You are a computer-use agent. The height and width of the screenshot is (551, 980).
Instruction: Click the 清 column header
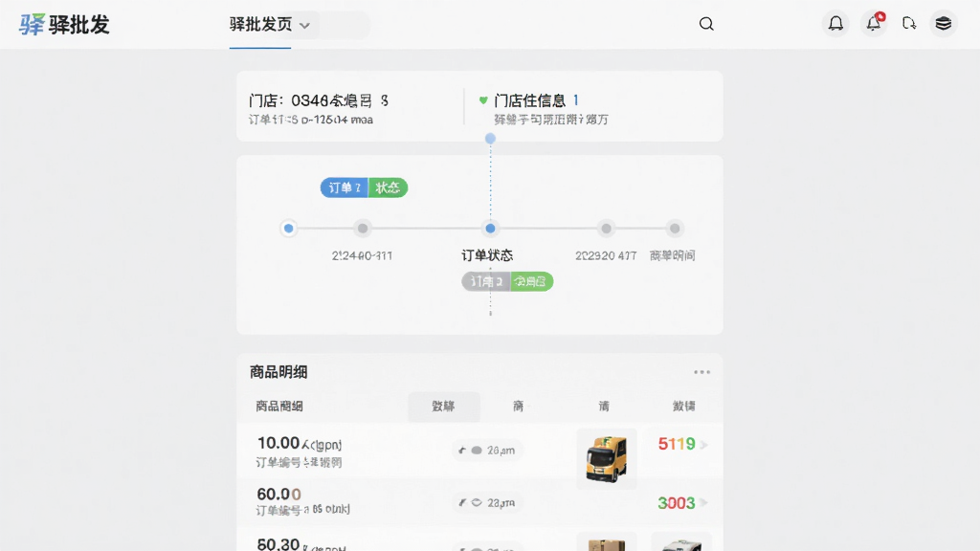pos(604,407)
